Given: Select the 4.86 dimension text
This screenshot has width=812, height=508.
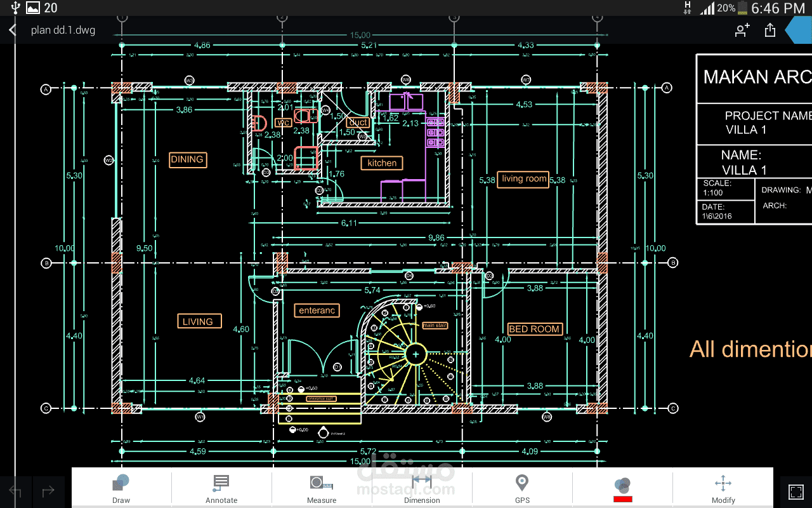Looking at the screenshot, I should pyautogui.click(x=202, y=45).
